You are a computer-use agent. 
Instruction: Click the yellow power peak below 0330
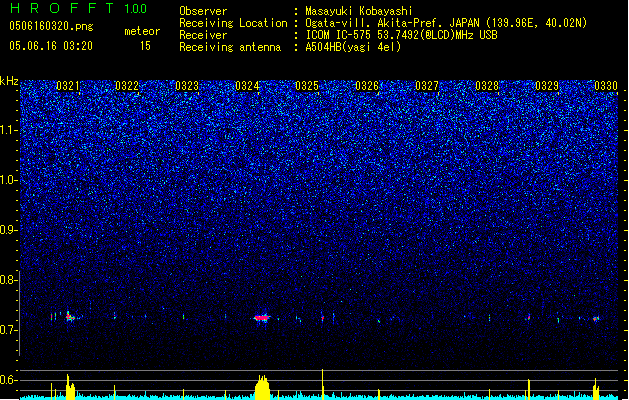[596, 388]
